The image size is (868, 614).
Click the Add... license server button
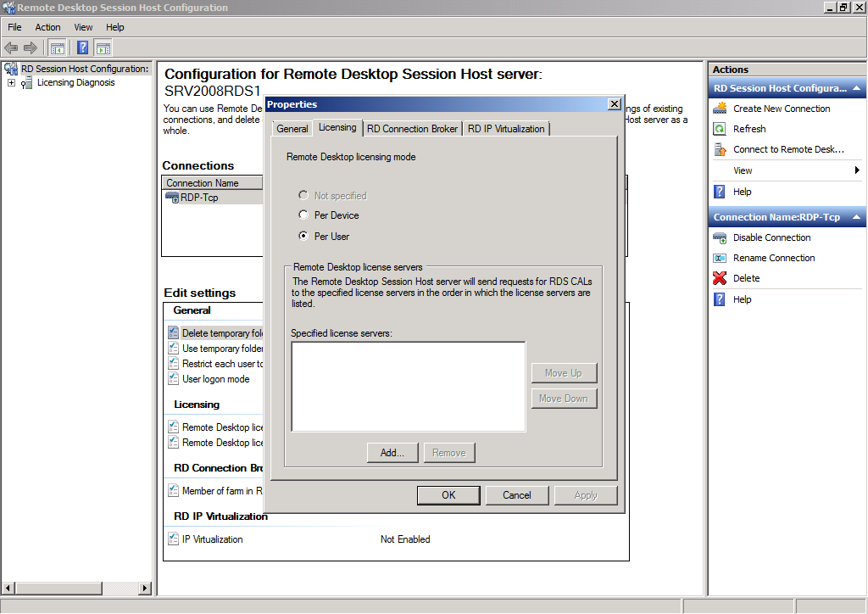(x=392, y=453)
